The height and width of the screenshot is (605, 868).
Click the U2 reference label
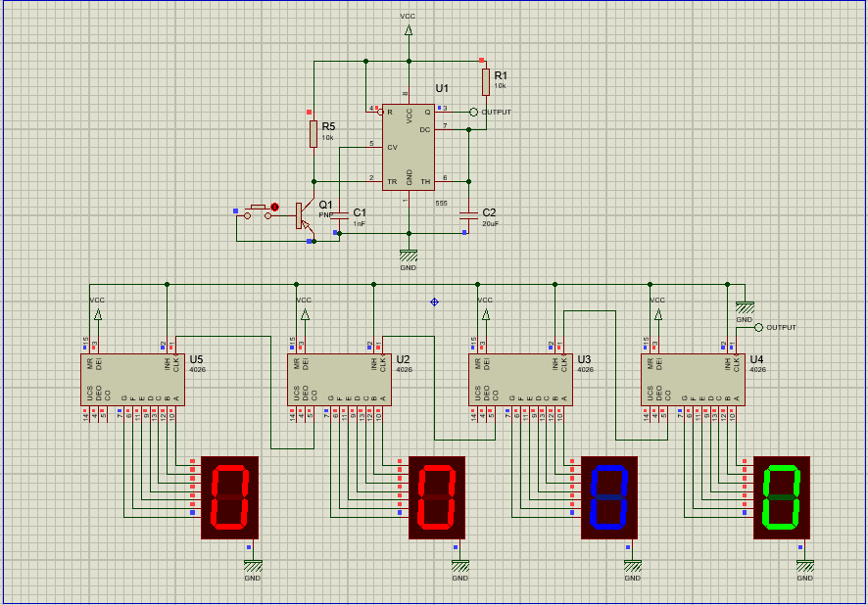tap(403, 360)
